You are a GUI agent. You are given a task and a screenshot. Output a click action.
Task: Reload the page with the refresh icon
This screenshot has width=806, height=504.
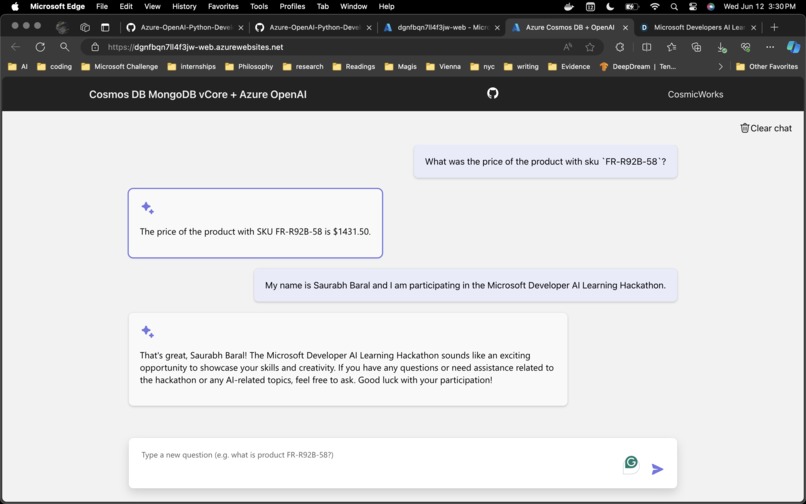coord(40,47)
